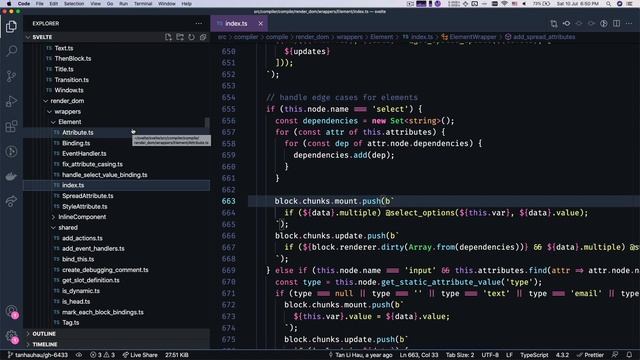Open Transition.ts in file tree
640x360 pixels.
[71, 80]
